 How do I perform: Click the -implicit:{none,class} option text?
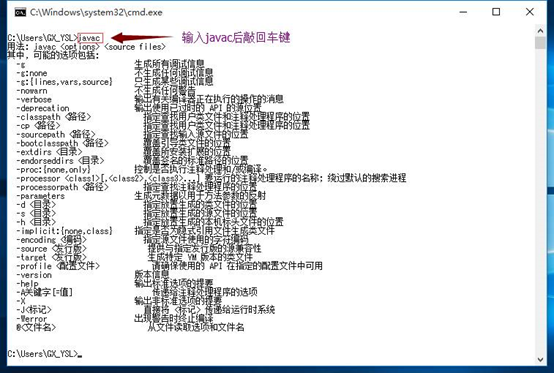pyautogui.click(x=64, y=231)
